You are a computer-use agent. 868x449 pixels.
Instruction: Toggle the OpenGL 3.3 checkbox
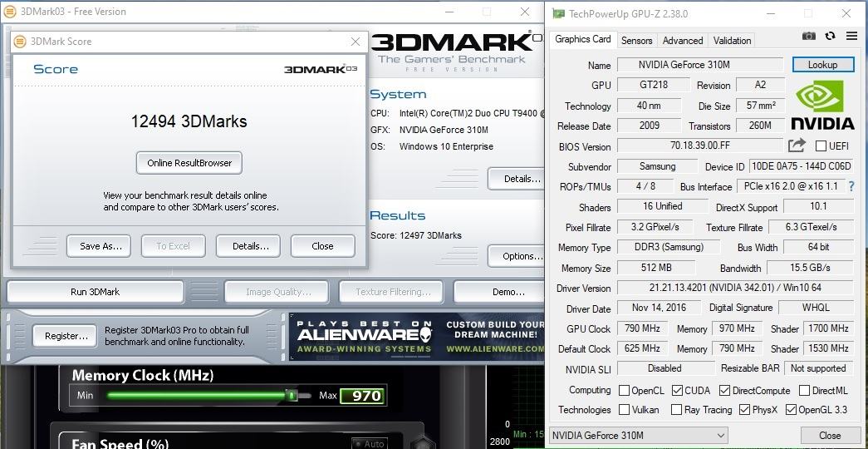(x=791, y=410)
